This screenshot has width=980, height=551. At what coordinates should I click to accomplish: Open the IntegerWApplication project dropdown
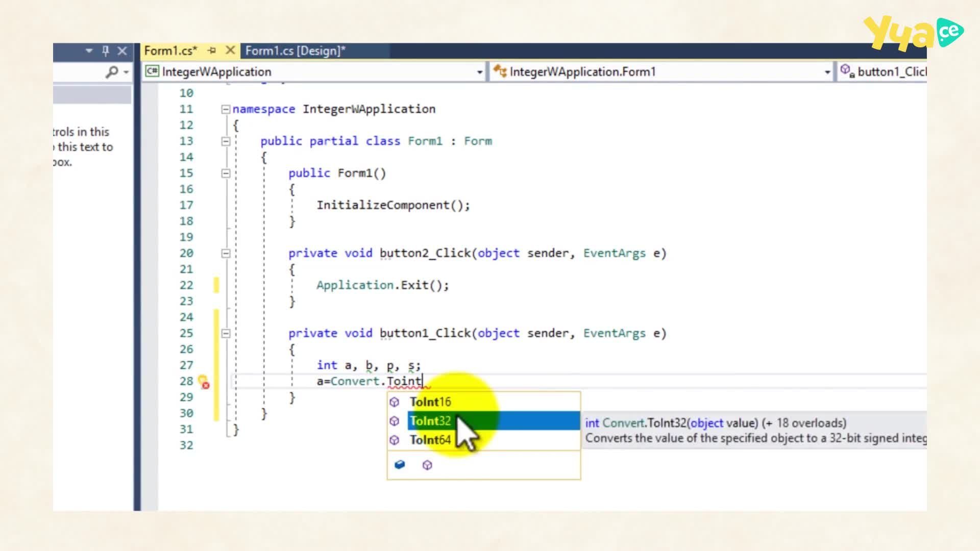(479, 72)
